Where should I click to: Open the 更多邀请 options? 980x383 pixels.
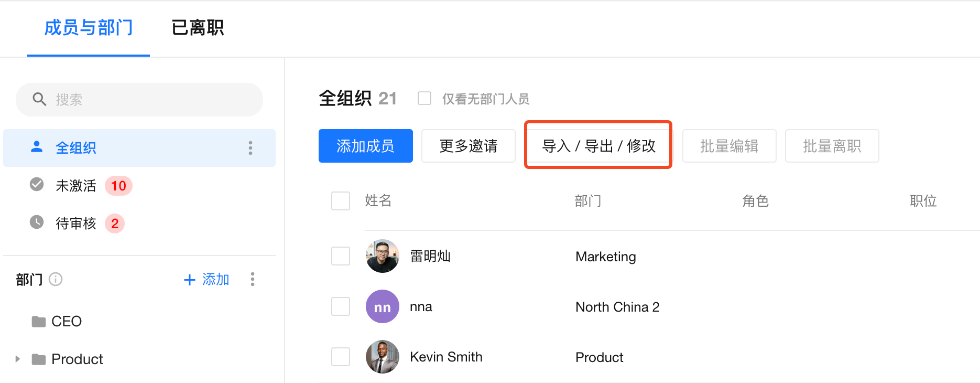click(469, 146)
